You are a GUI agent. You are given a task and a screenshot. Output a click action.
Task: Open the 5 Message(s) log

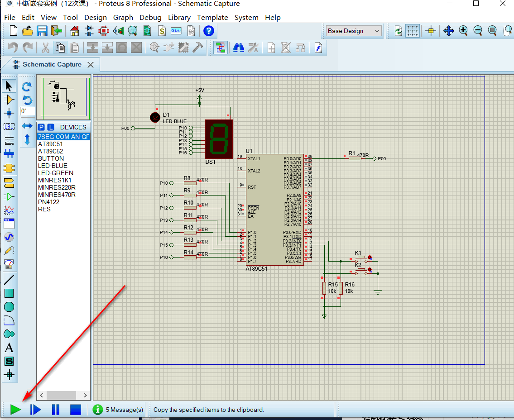(118, 410)
